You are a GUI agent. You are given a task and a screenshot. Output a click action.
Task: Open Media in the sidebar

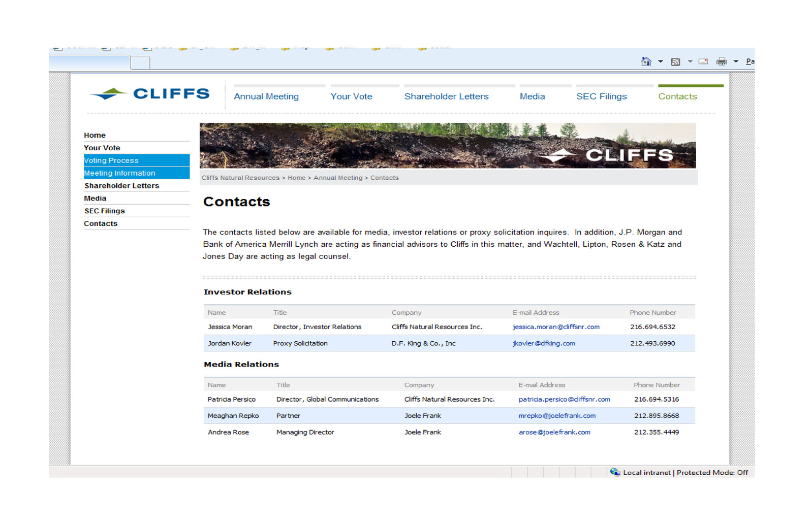(95, 199)
